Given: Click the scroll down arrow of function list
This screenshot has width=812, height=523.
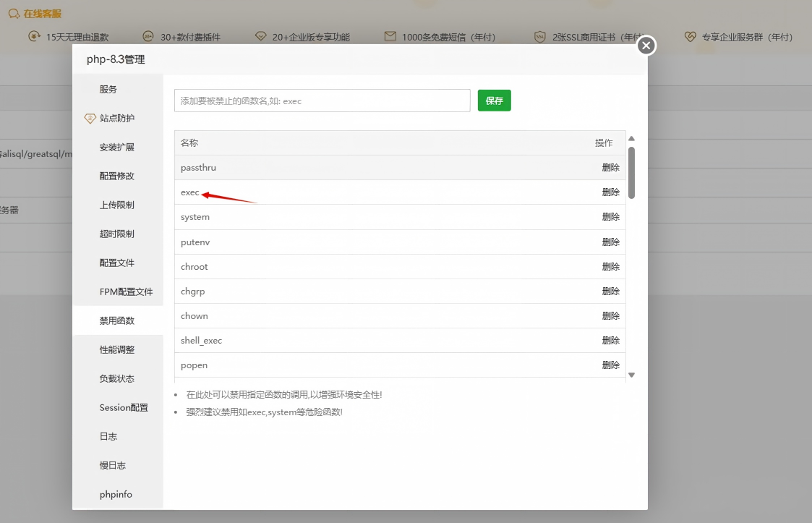Looking at the screenshot, I should click(631, 375).
